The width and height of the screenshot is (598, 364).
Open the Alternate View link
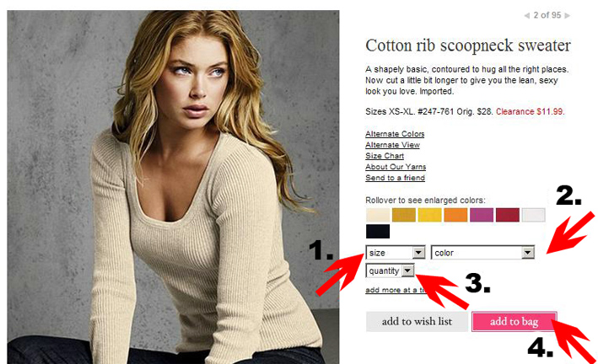point(392,145)
